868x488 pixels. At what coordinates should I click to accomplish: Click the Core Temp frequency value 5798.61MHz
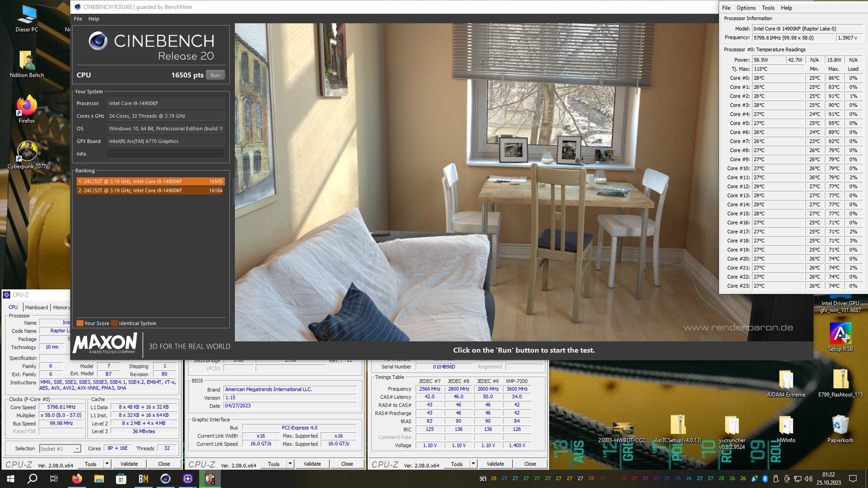click(793, 38)
